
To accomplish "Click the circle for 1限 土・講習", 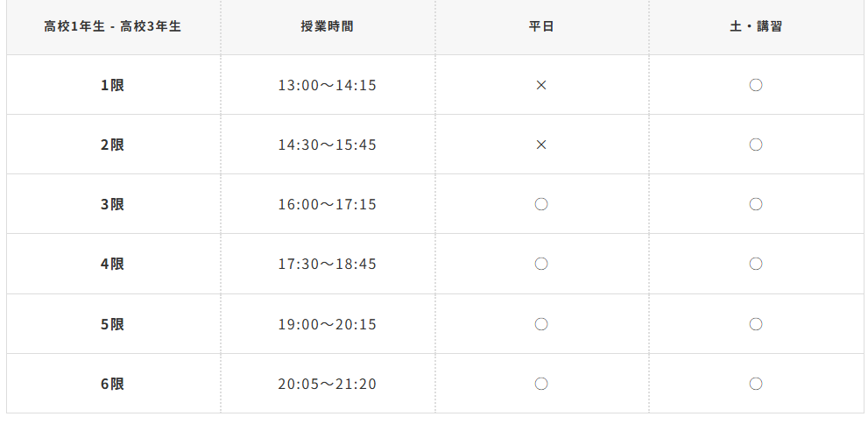I will point(756,85).
